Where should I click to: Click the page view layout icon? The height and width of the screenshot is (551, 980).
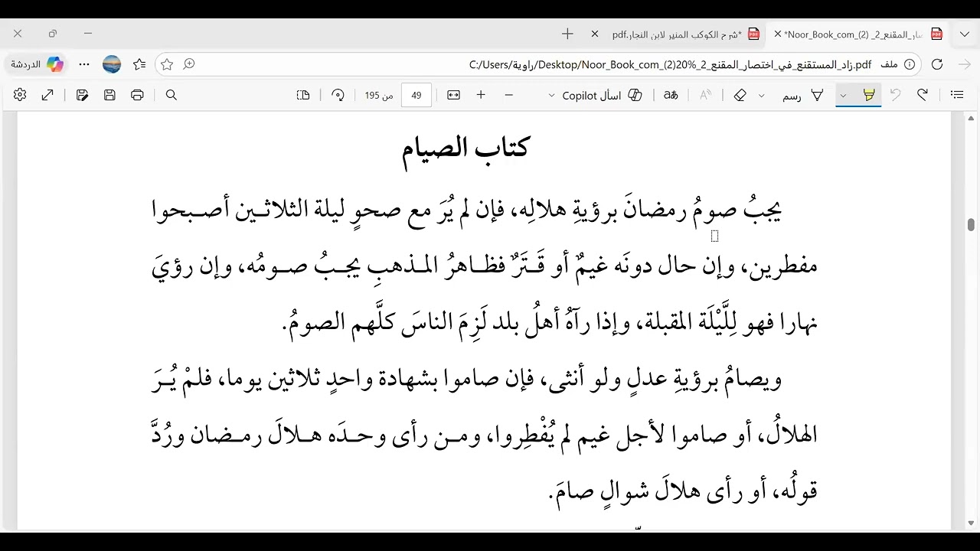click(303, 95)
